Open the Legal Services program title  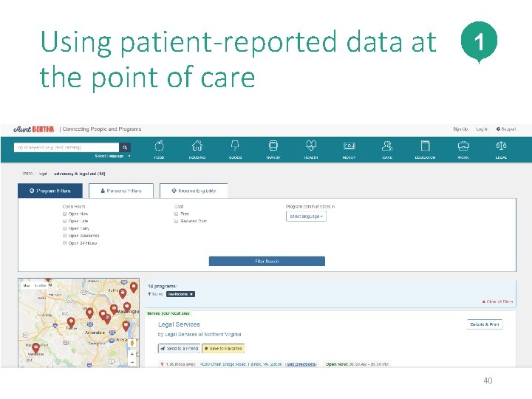pos(179,324)
